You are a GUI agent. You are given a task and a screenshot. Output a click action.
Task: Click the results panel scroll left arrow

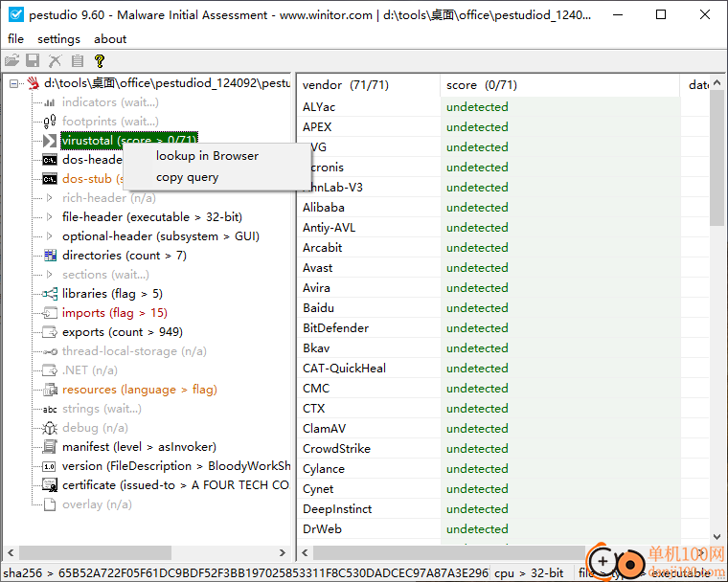[305, 552]
